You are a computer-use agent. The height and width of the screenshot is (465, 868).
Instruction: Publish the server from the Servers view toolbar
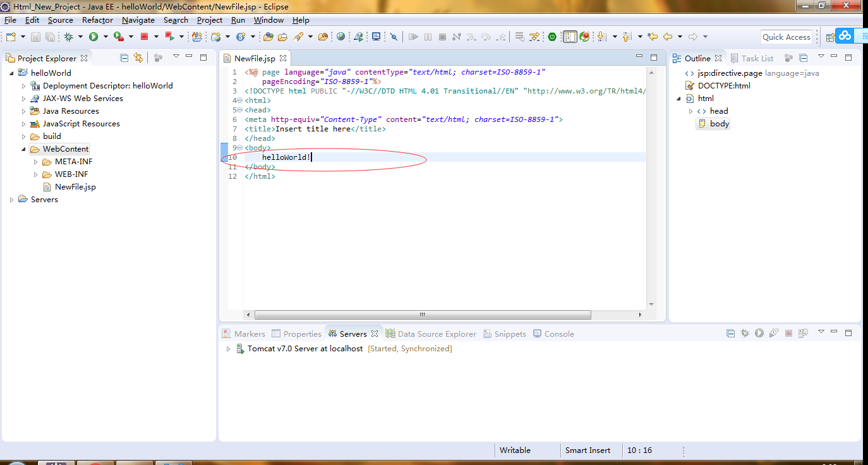[803, 333]
